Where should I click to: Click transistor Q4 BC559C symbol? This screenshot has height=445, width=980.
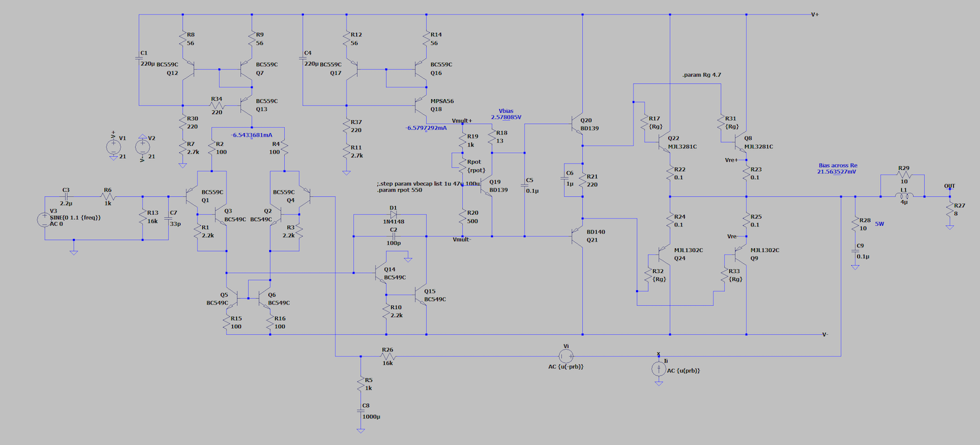pos(304,196)
